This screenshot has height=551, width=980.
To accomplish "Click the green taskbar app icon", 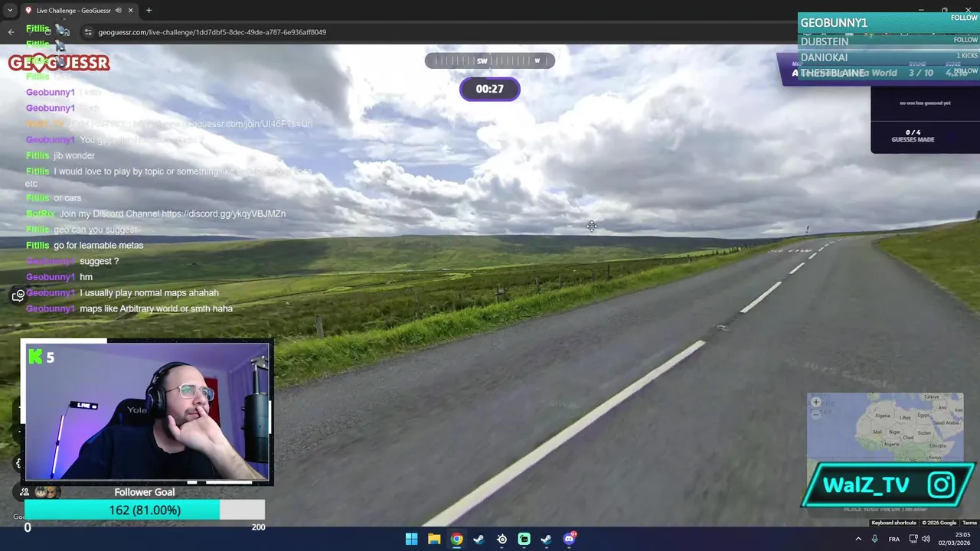I will [x=524, y=539].
